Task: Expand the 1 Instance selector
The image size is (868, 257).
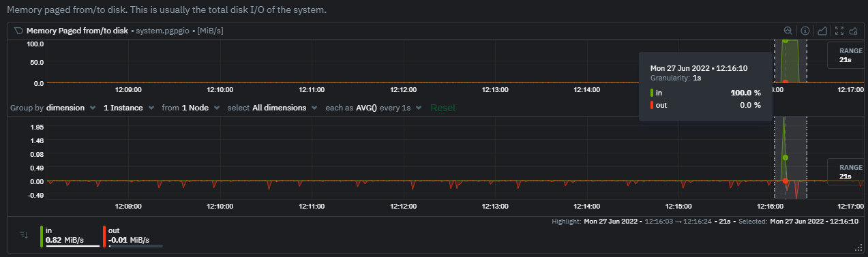Action: 128,108
